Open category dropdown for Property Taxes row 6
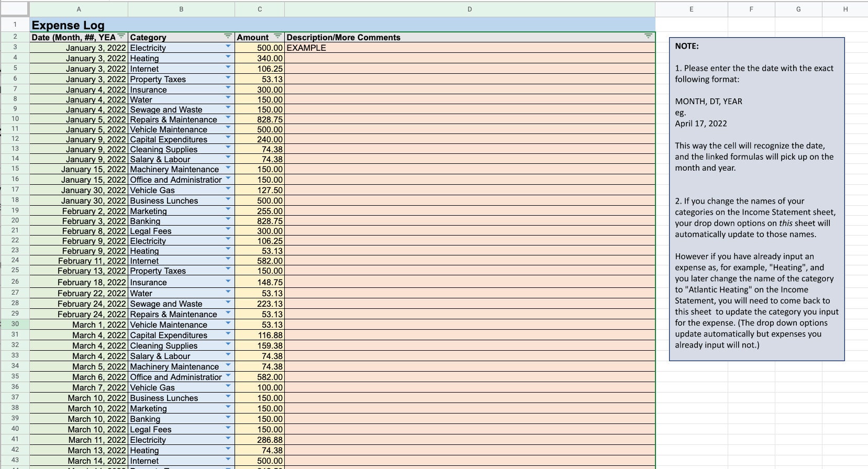This screenshot has width=868, height=469. coord(228,78)
